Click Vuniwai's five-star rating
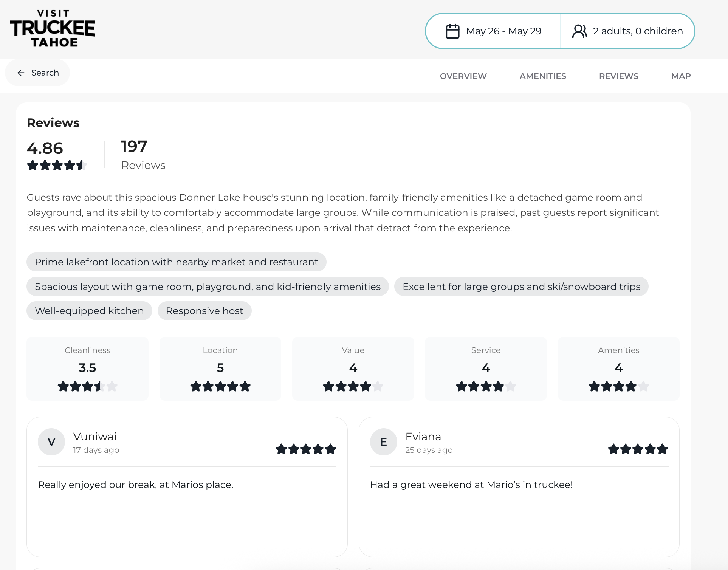 [305, 449]
